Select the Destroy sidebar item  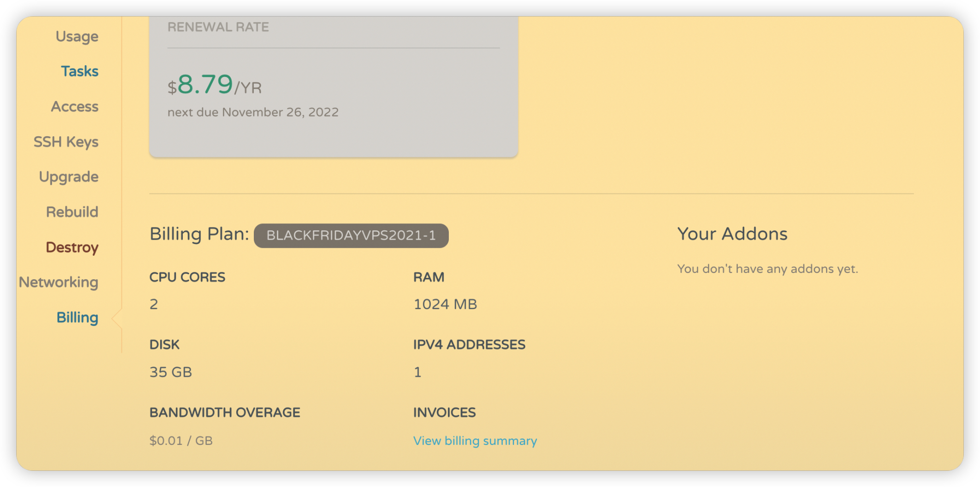tap(72, 247)
